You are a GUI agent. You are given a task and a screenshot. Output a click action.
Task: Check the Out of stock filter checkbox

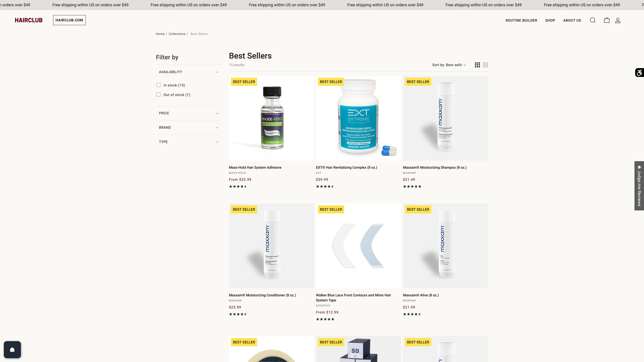click(158, 95)
